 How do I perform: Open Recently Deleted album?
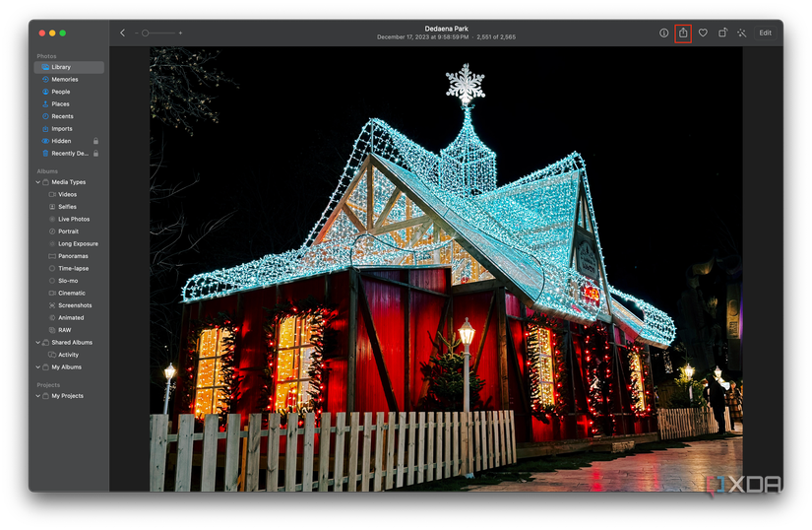click(69, 154)
